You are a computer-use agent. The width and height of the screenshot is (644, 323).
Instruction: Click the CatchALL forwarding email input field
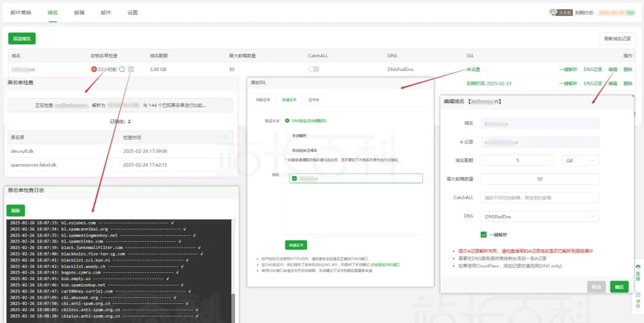coord(539,198)
